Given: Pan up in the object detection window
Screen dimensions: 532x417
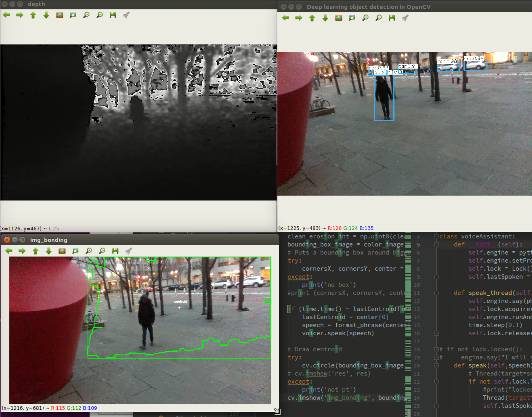Looking at the screenshot, I should (312, 18).
